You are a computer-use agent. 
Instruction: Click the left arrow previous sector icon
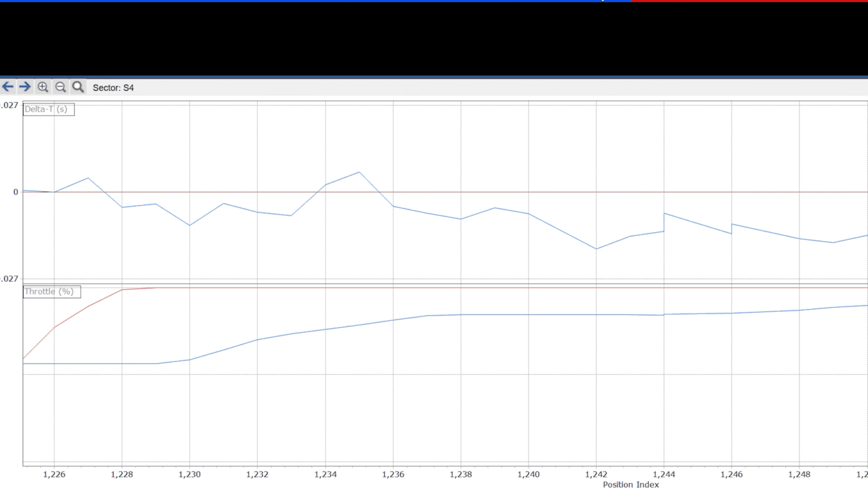tap(8, 87)
